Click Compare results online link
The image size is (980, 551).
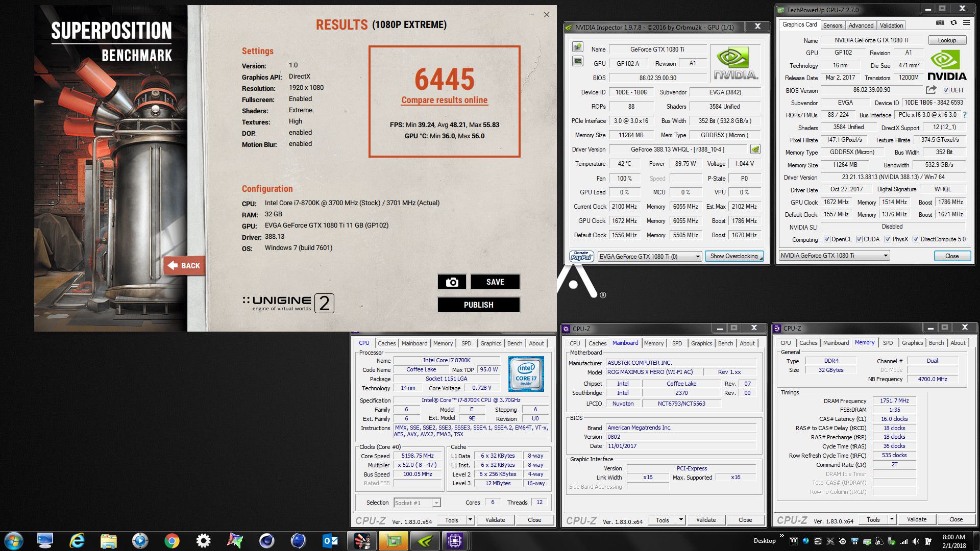click(444, 100)
